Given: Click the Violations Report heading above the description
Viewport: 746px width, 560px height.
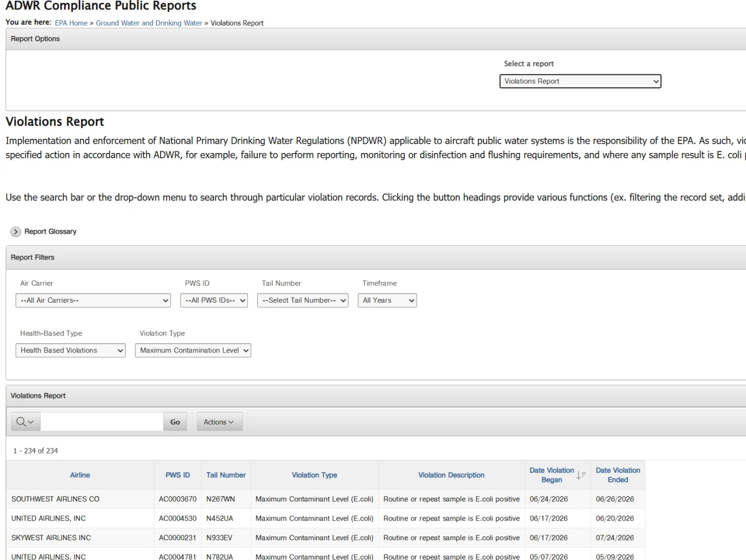Looking at the screenshot, I should pyautogui.click(x=55, y=121).
